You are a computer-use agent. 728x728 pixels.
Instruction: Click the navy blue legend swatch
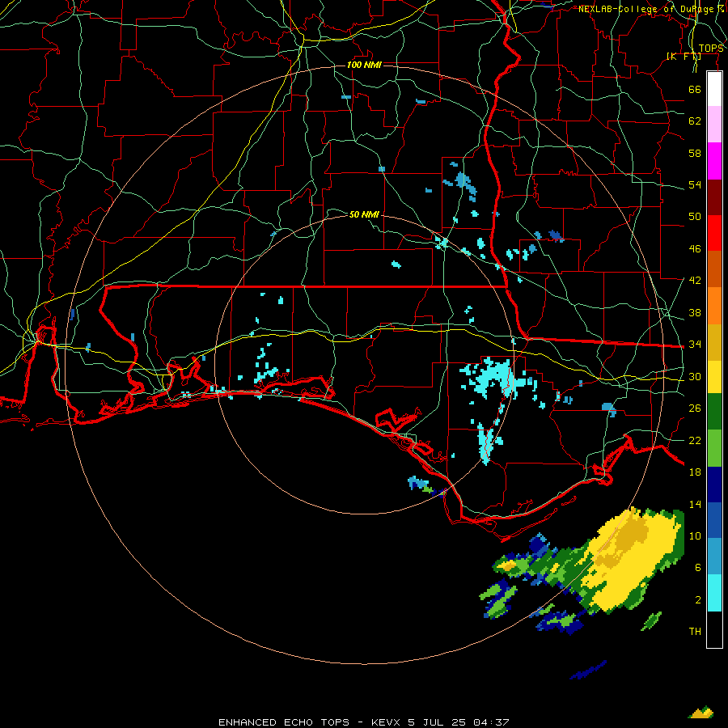(x=714, y=485)
